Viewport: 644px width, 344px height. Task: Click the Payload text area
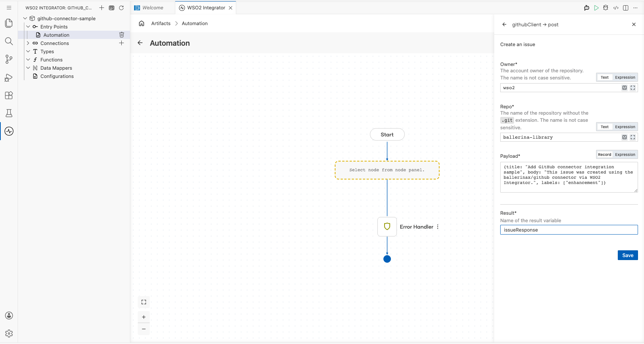(569, 177)
